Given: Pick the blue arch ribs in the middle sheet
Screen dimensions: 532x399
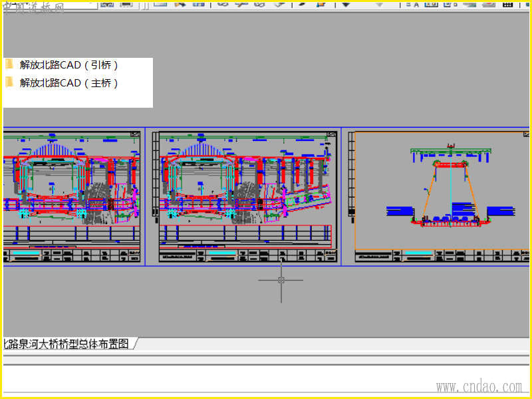Looking at the screenshot, I should 201,149.
